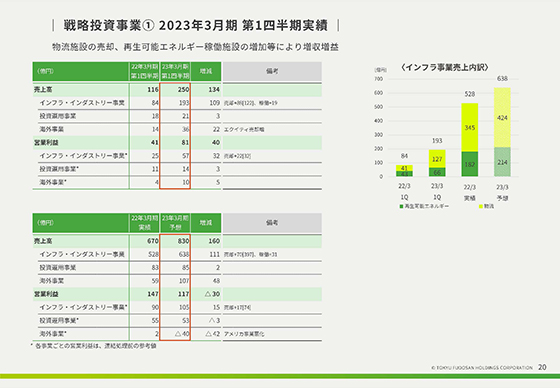Click the lower table's 売上高 row label
This screenshot has height=388, width=560.
(x=43, y=241)
